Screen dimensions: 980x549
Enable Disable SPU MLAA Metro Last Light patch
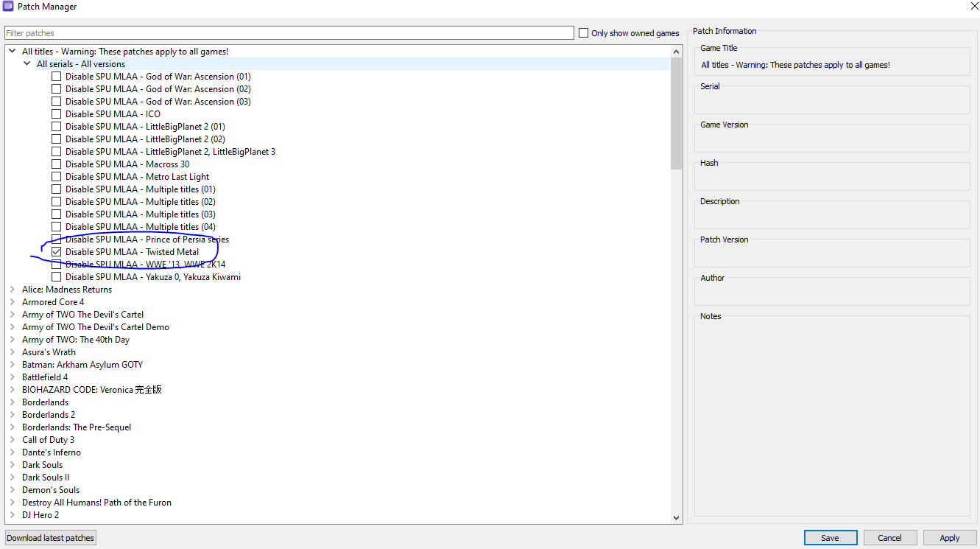tap(56, 177)
